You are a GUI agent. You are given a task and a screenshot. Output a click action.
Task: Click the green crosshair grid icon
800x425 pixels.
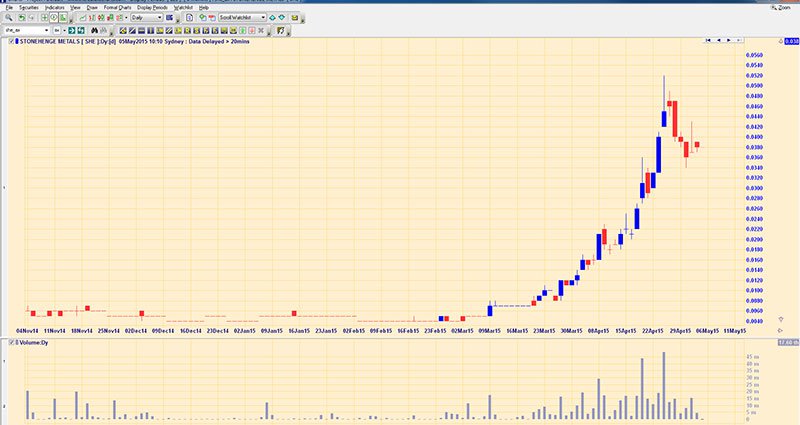pyautogui.click(x=44, y=17)
